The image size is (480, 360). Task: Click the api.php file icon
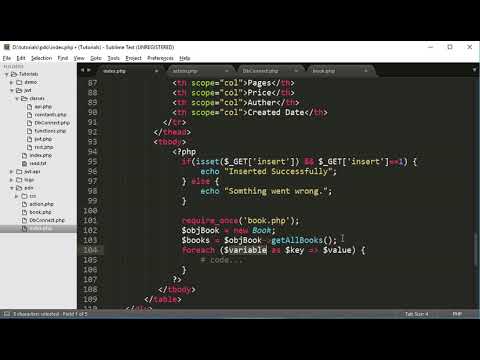30,107
